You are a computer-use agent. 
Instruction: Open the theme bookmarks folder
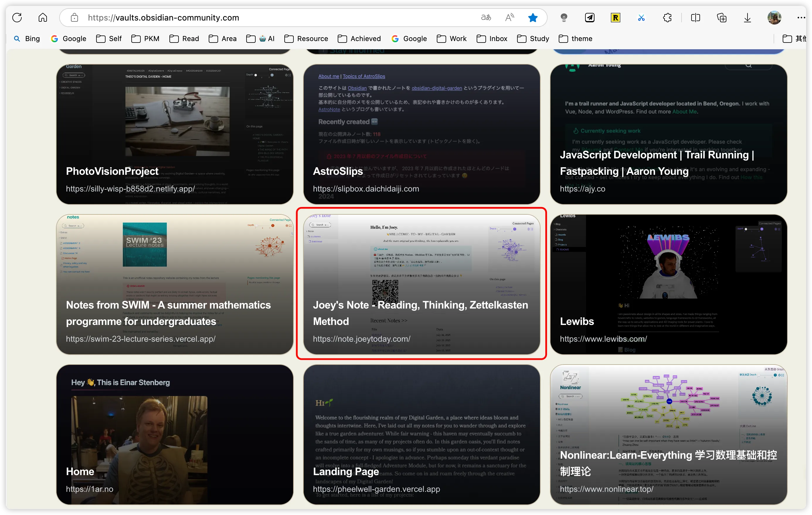pos(576,39)
